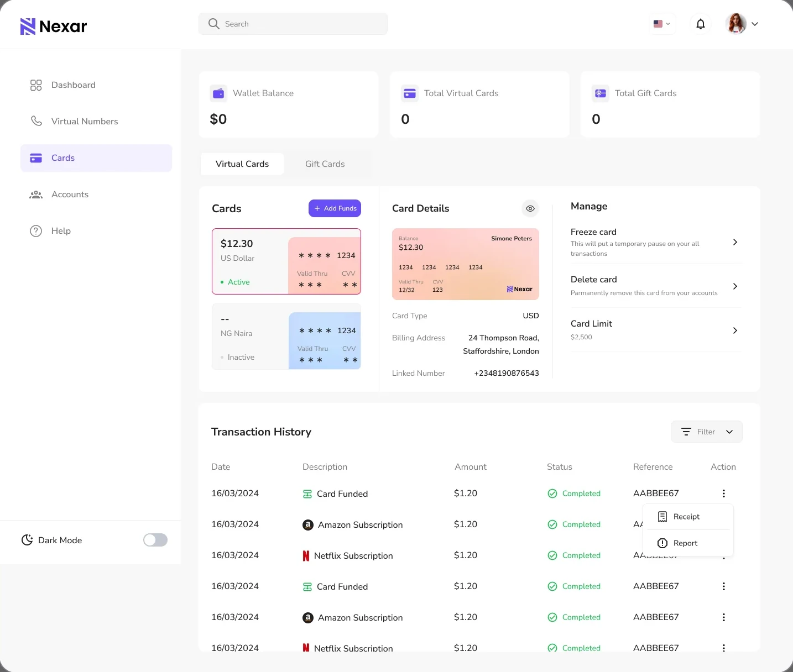Click the Help question mark icon

coord(36,231)
